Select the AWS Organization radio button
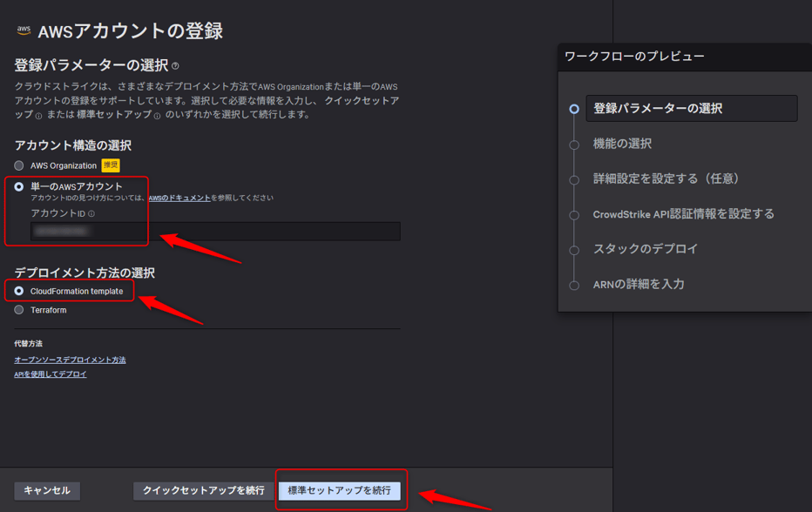 (x=19, y=165)
